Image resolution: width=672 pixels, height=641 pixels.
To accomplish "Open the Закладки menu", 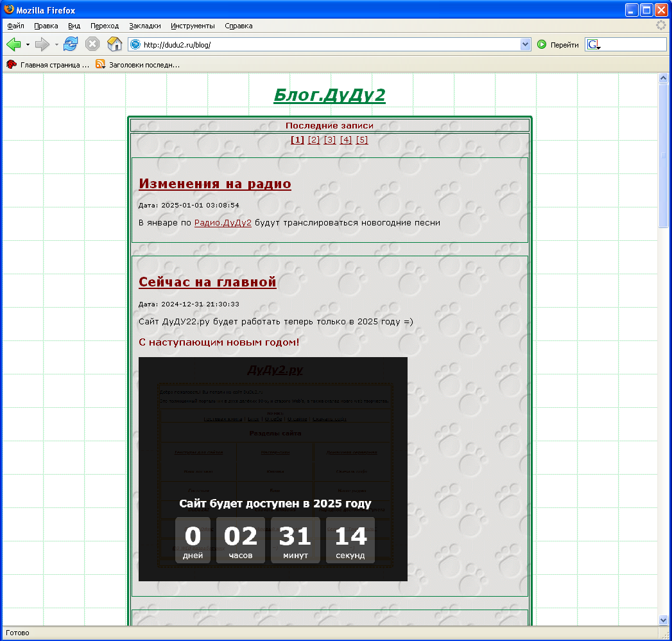I will tap(144, 26).
